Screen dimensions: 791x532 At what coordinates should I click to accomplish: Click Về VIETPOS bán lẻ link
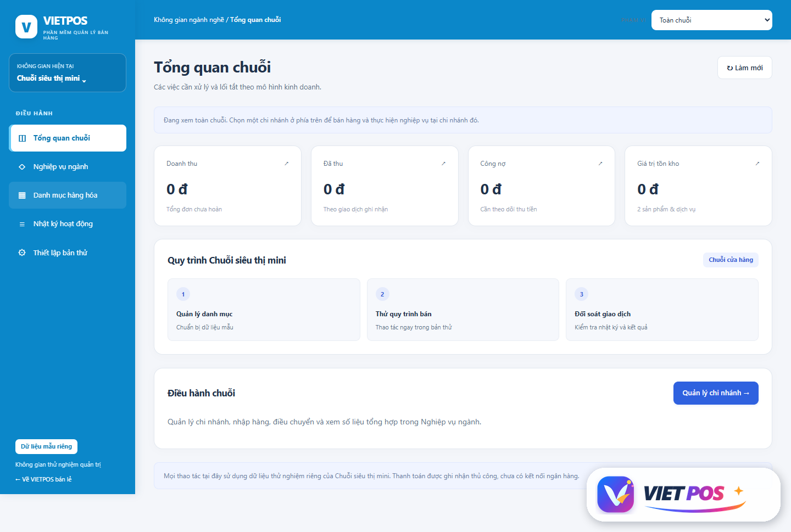point(43,479)
